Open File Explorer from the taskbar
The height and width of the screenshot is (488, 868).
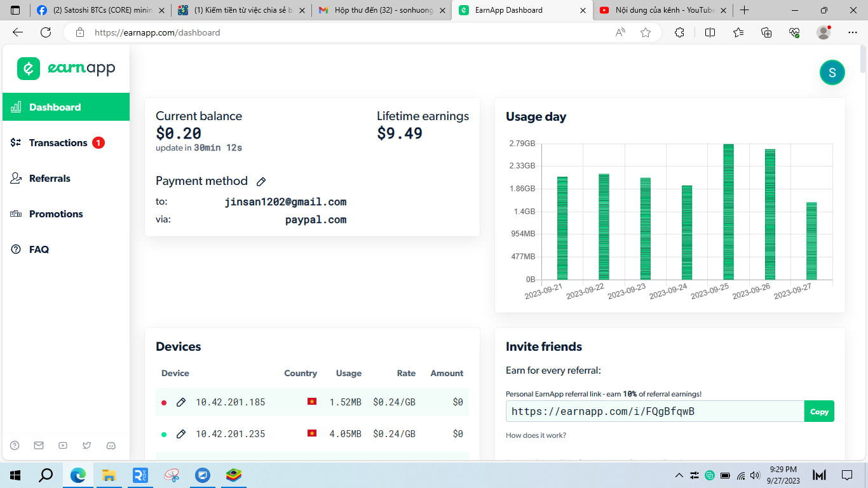click(109, 475)
